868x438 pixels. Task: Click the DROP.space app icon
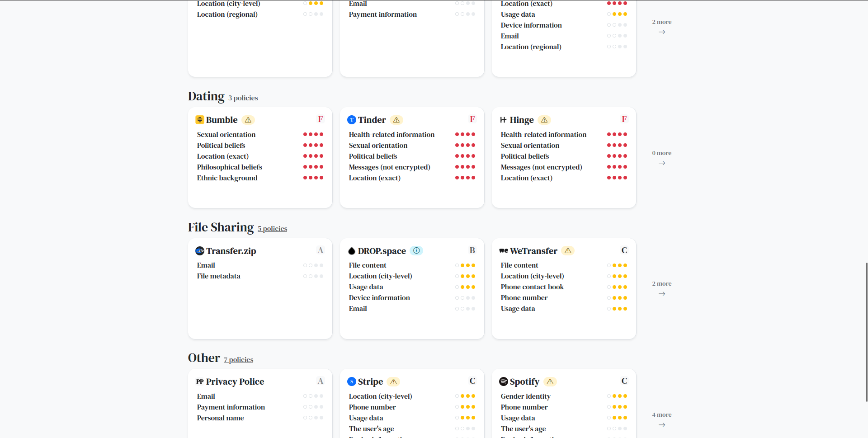(x=351, y=250)
